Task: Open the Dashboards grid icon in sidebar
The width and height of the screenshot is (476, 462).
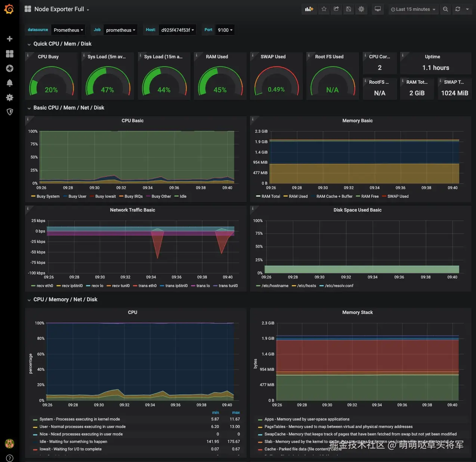Action: (x=10, y=54)
